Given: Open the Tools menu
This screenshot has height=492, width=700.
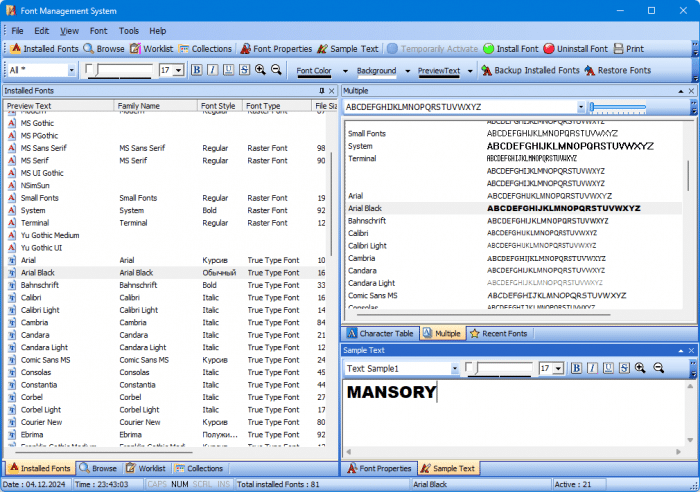Looking at the screenshot, I should 129,31.
